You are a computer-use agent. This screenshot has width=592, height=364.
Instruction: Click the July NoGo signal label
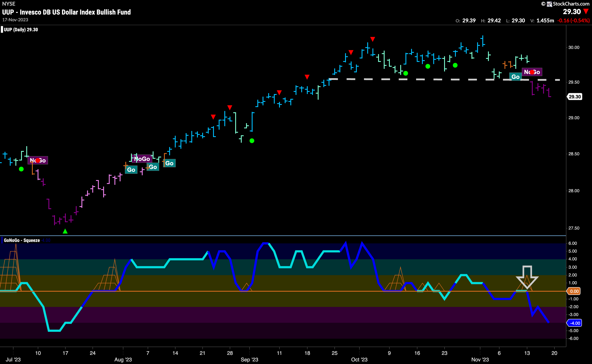[x=38, y=160]
